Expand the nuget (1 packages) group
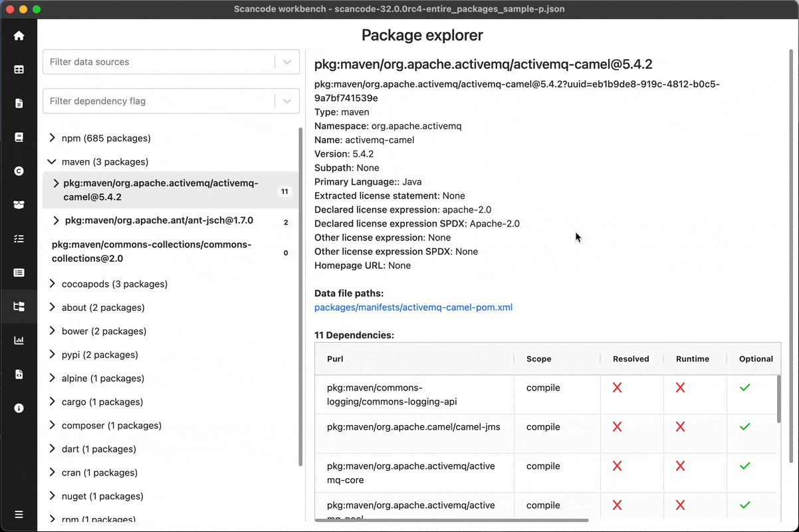This screenshot has height=532, width=799. point(52,496)
